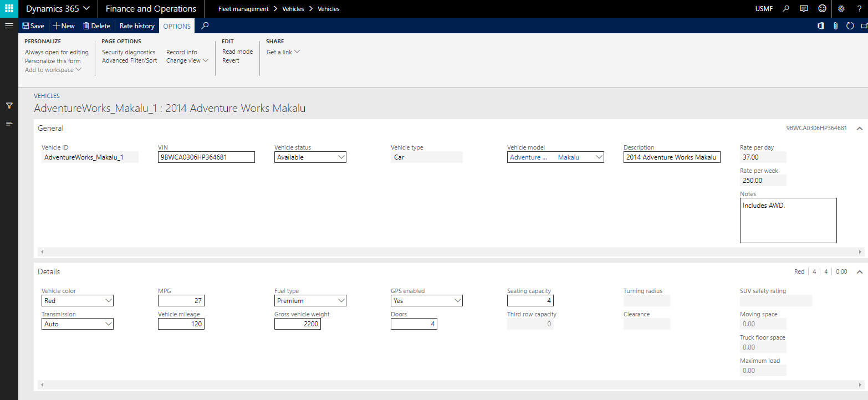The width and height of the screenshot is (868, 400).
Task: Open Dynamics 365 dropdown menu
Action: pos(58,9)
